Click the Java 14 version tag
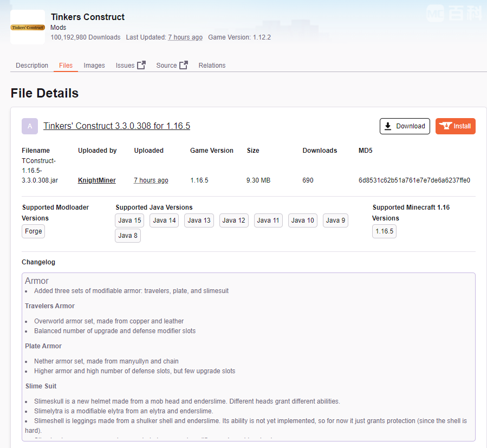The image size is (487, 448). pos(164,220)
